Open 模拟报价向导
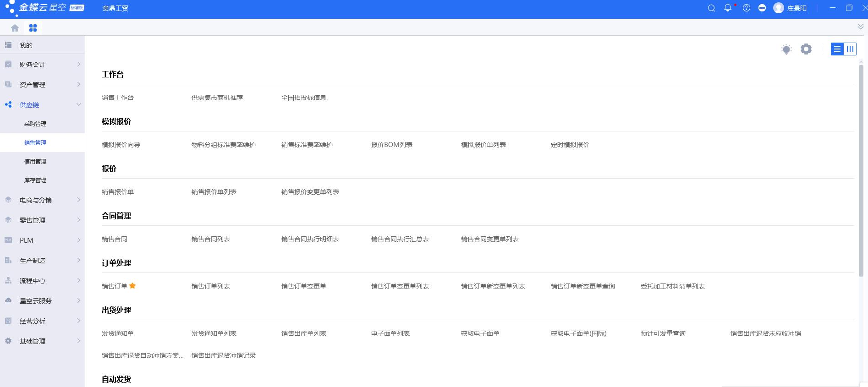 pos(121,145)
